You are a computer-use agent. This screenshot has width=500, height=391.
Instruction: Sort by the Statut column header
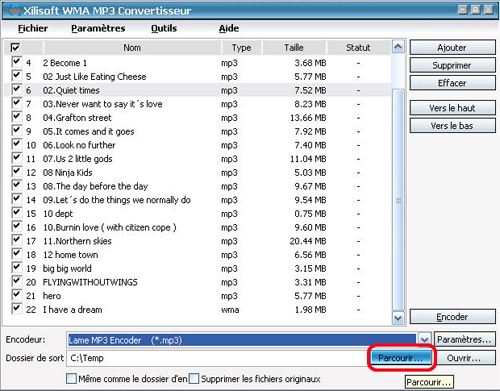[x=358, y=48]
